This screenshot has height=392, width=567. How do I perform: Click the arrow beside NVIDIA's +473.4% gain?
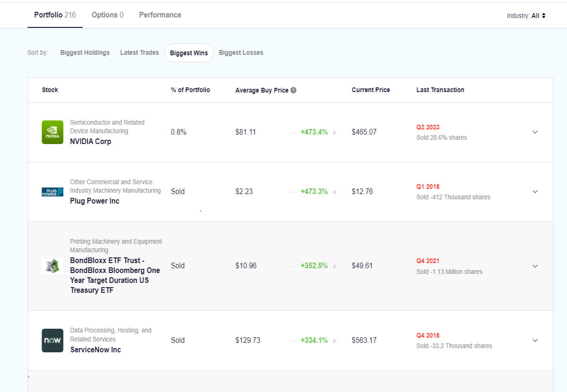335,133
